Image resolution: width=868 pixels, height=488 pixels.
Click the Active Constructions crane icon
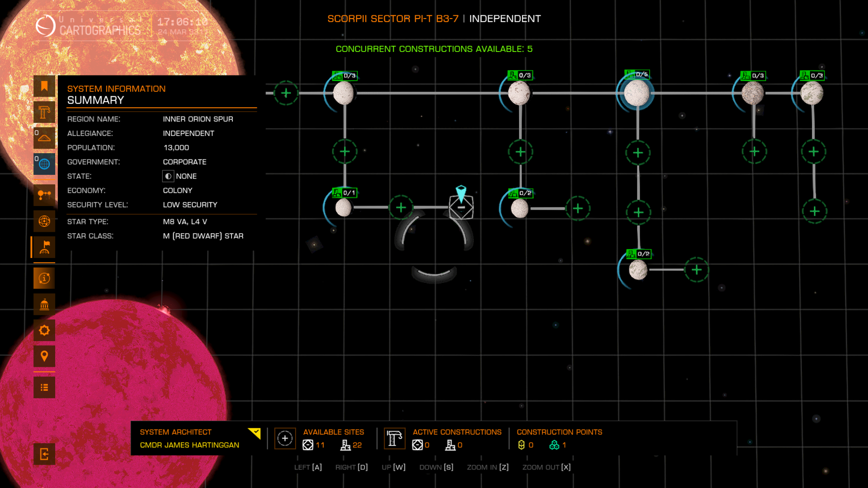394,438
